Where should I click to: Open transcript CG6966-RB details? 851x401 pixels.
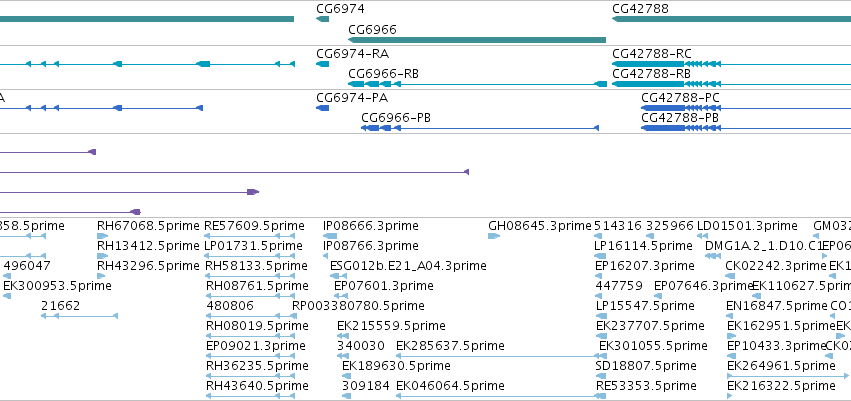383,74
